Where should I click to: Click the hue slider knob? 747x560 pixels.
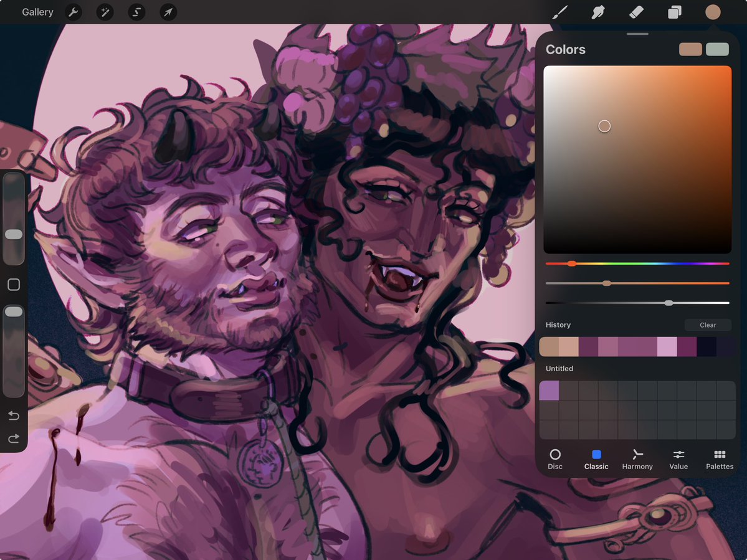[572, 263]
